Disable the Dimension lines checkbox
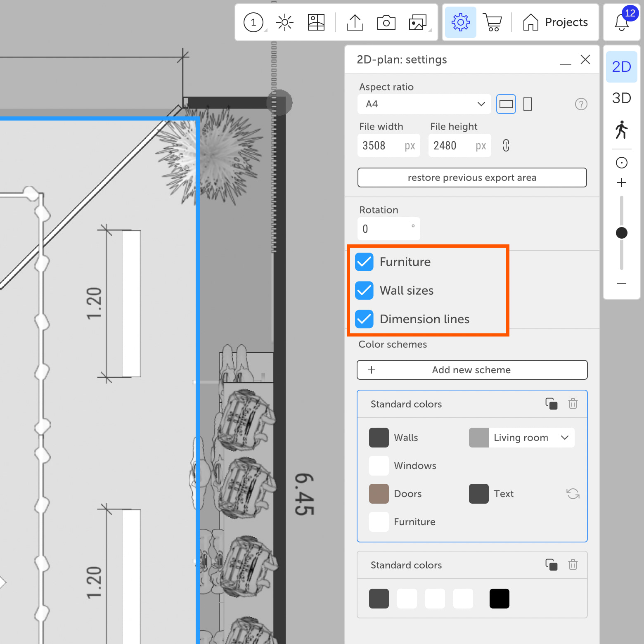 pyautogui.click(x=365, y=319)
